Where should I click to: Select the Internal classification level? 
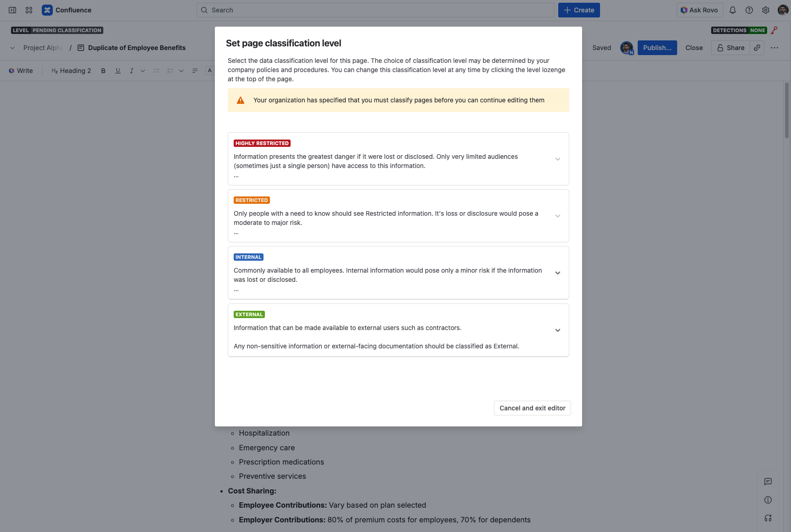tap(390, 273)
